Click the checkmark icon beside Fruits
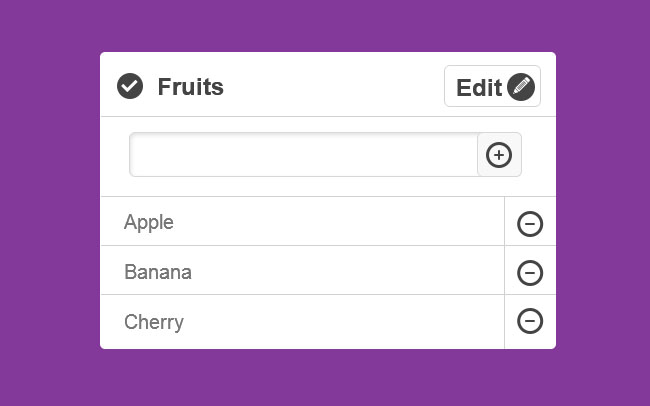650x406 pixels. tap(130, 87)
